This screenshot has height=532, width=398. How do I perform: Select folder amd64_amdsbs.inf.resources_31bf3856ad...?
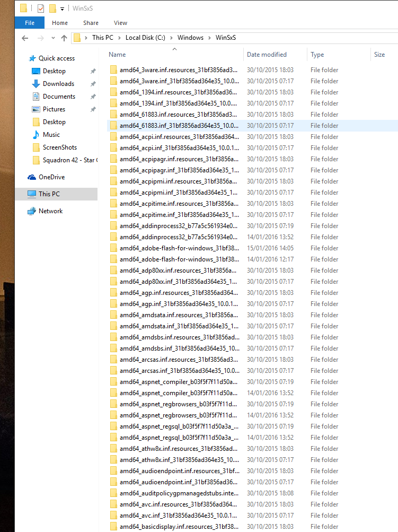click(179, 337)
